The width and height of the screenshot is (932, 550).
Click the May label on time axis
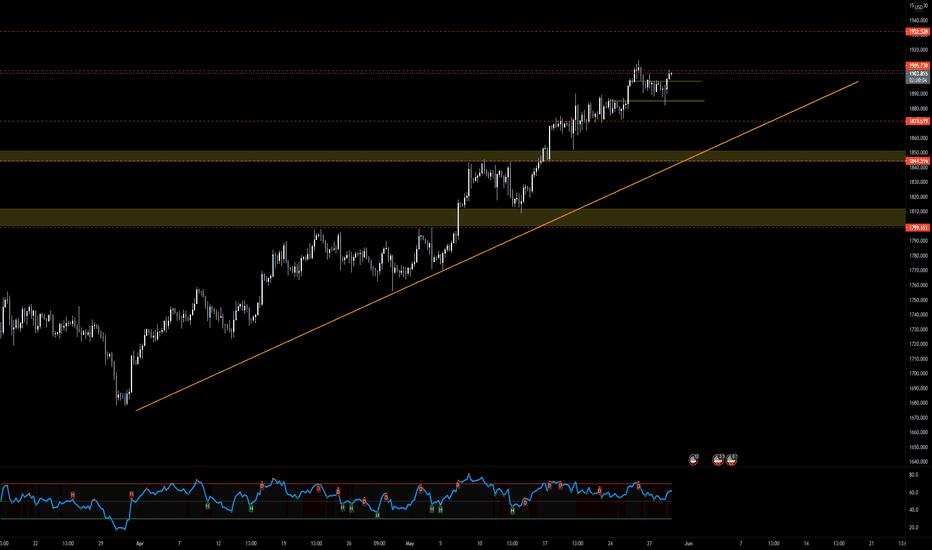coord(410,543)
